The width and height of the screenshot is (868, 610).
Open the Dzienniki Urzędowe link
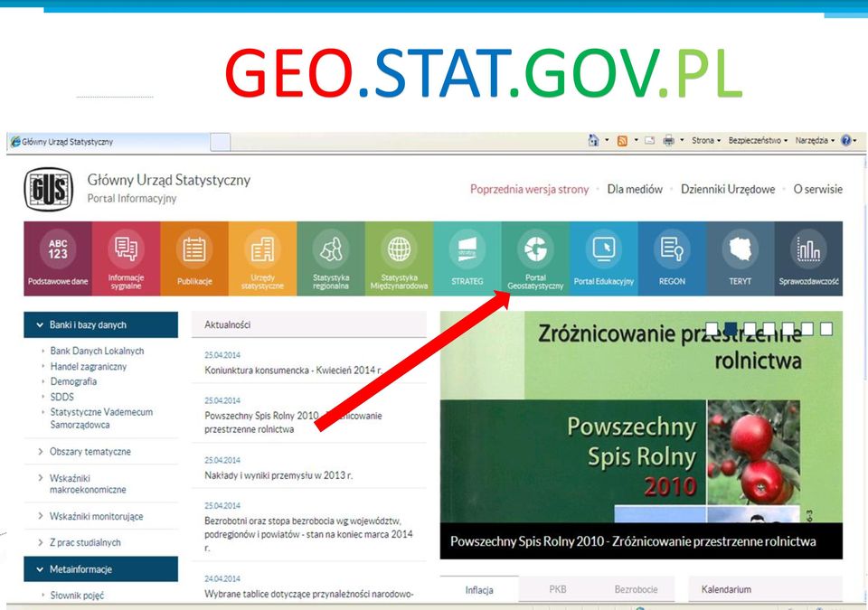coord(728,189)
